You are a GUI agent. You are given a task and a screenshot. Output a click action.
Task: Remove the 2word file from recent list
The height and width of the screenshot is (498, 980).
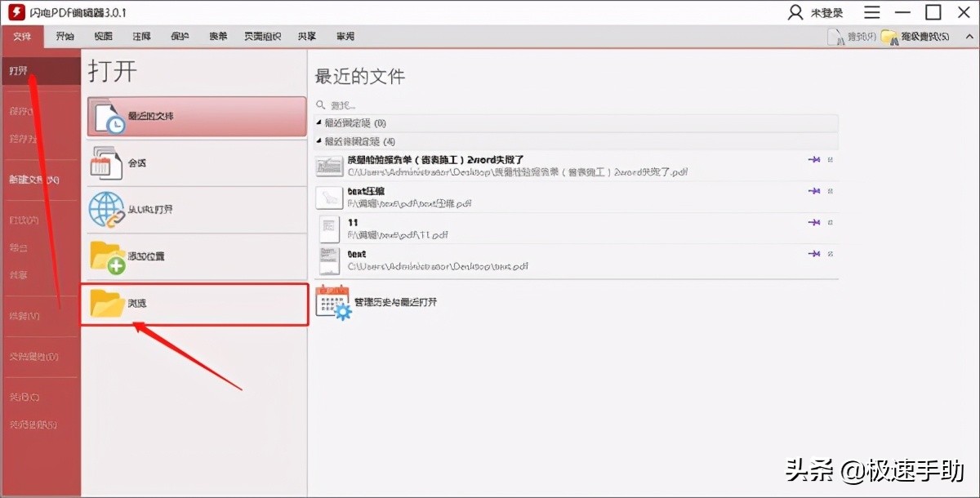831,160
